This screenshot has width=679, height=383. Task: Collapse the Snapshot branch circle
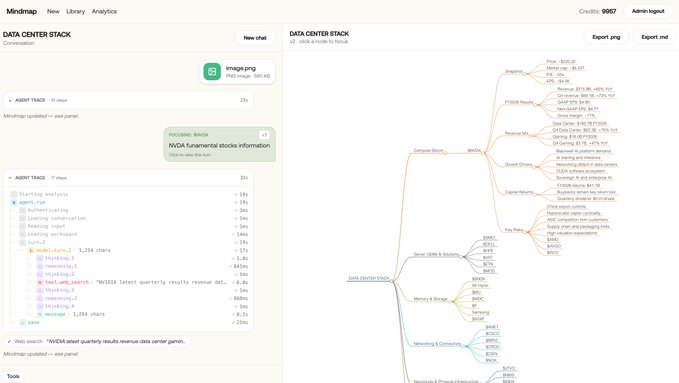tap(525, 74)
